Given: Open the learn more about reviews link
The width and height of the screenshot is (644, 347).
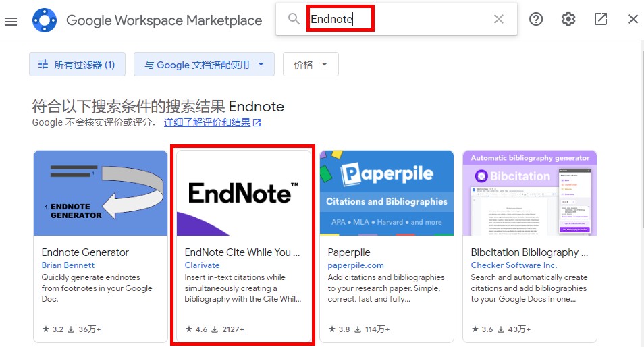Looking at the screenshot, I should (213, 122).
